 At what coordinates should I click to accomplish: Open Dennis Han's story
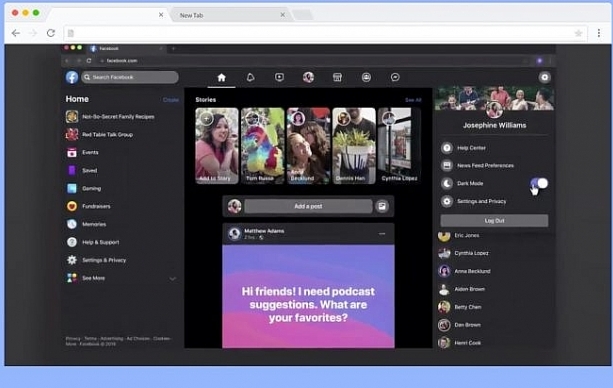pyautogui.click(x=354, y=146)
